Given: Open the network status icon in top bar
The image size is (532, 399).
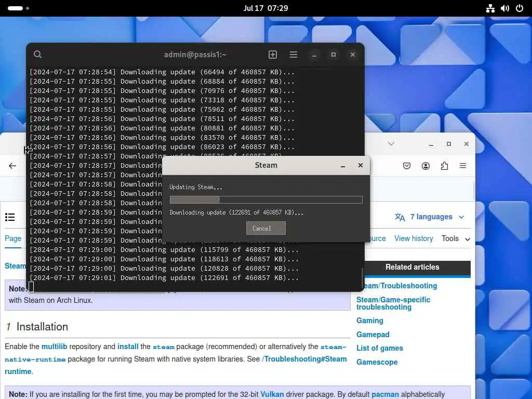Looking at the screenshot, I should (x=490, y=8).
